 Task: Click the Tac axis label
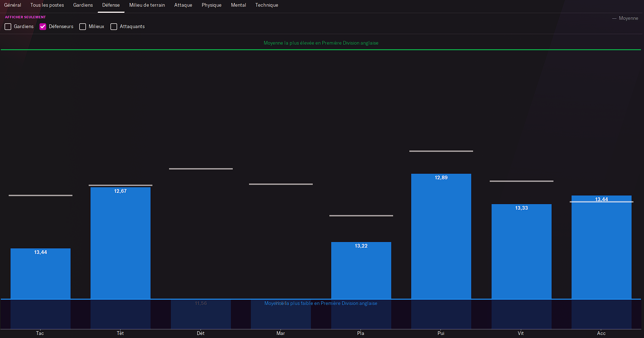point(40,333)
